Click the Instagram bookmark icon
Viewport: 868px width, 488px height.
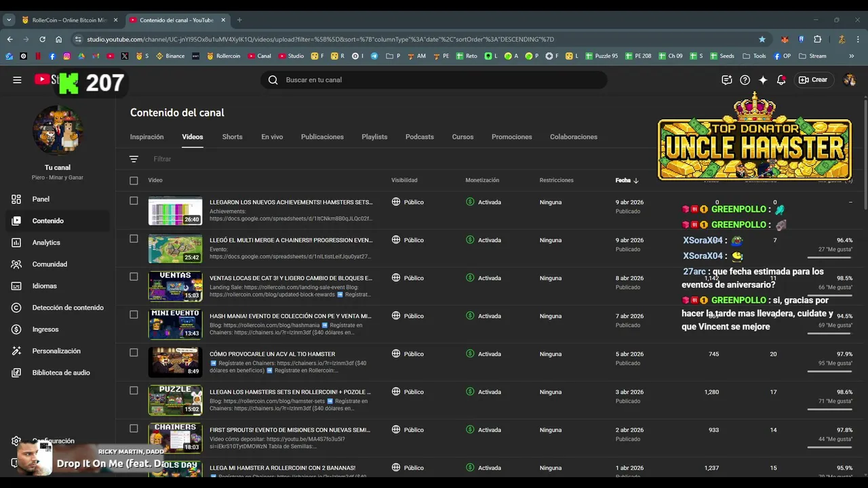point(66,56)
